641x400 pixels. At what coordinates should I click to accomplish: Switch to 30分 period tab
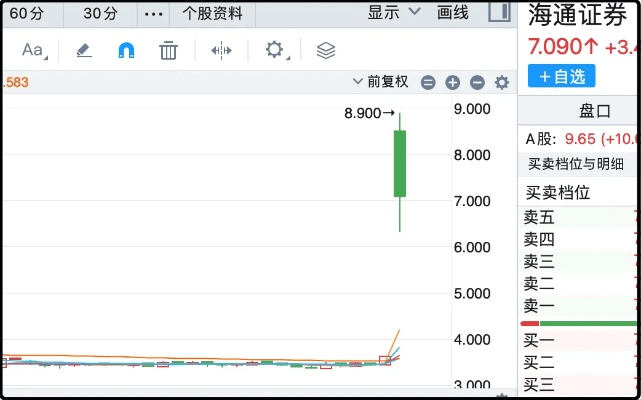[100, 13]
